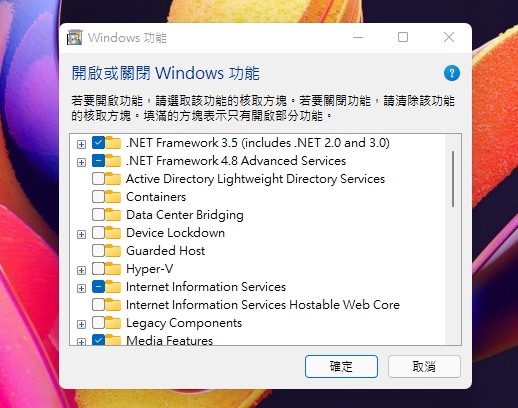This screenshot has width=518, height=408.
Task: Expand the .NET Framework 4.8 Advanced Services node
Action: 81,162
